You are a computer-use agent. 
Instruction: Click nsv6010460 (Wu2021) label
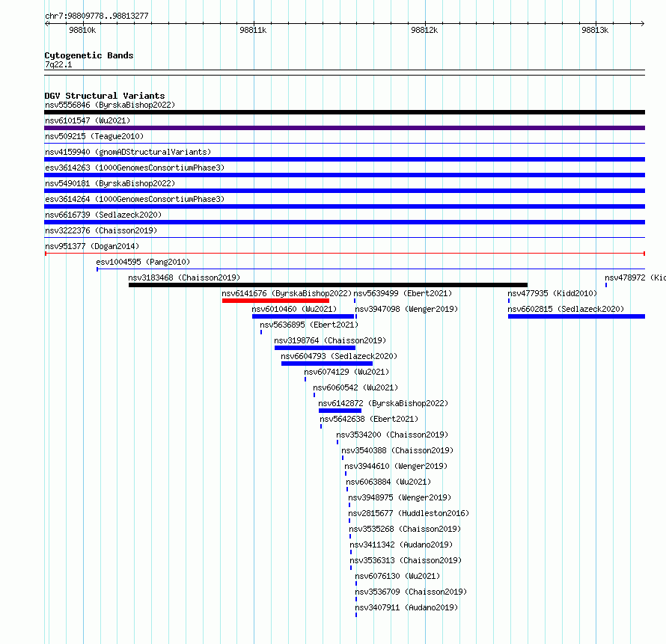294,309
